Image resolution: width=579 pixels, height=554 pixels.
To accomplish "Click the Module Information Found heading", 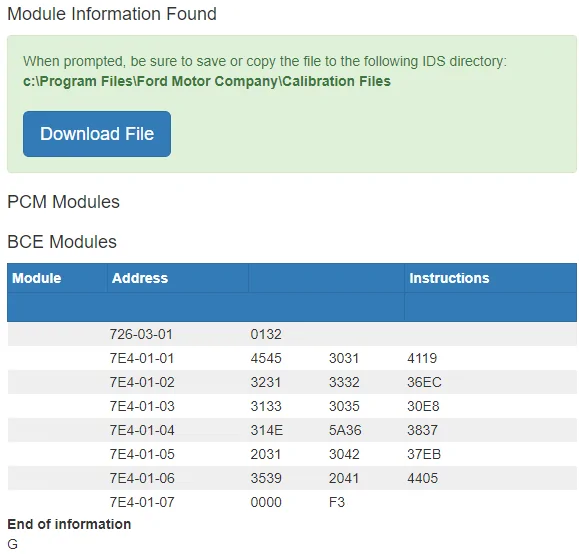I will 112,14.
